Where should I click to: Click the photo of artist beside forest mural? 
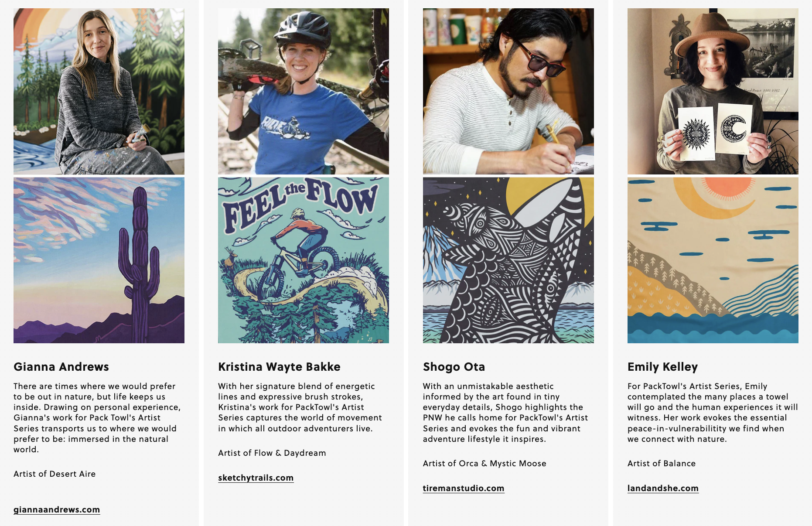(x=99, y=92)
